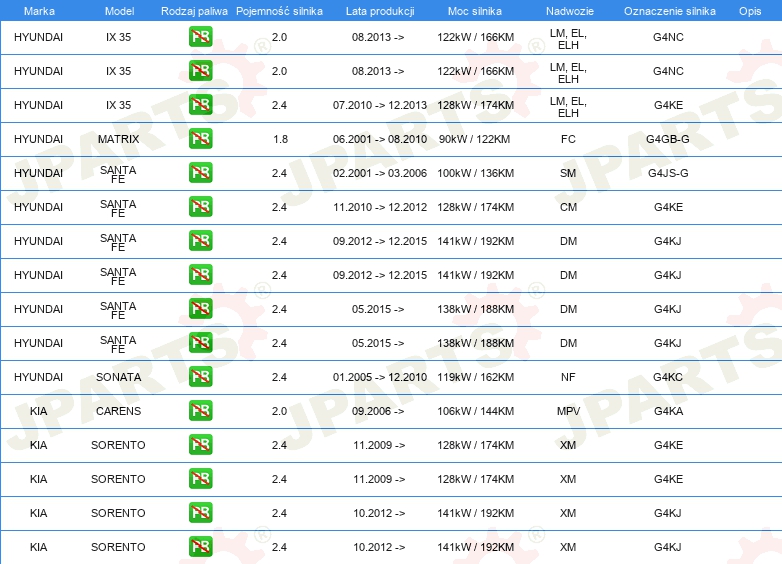Click the Opis column header
782x564 pixels.
(750, 11)
